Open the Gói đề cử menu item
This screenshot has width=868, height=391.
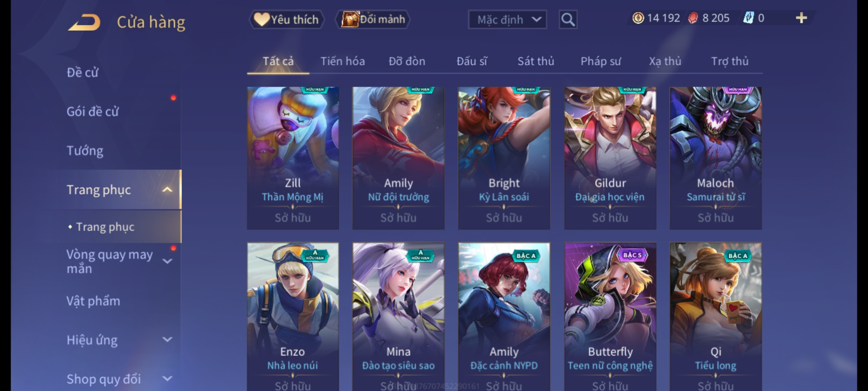(93, 112)
